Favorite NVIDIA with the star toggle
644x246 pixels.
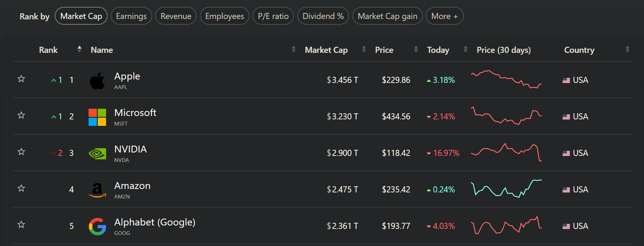pos(21,152)
